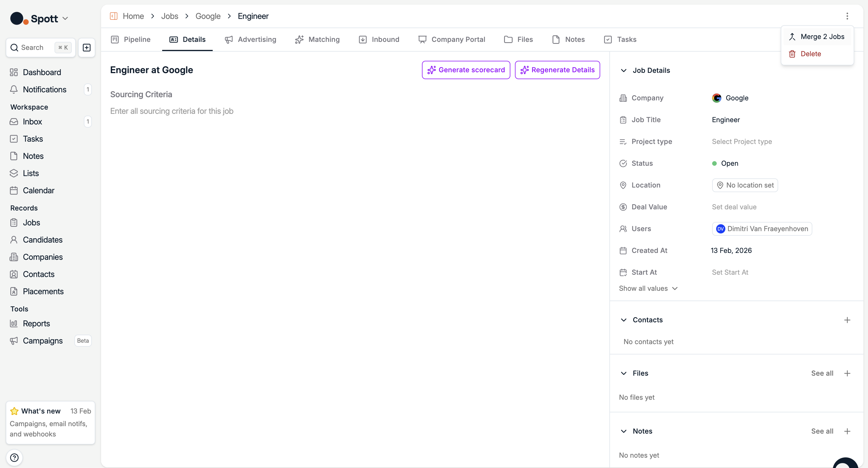Open Campaigns beta in sidebar
This screenshot has height=468, width=868.
pos(51,341)
